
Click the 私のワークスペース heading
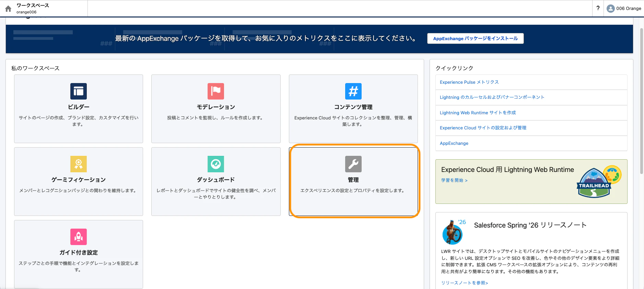coord(35,68)
